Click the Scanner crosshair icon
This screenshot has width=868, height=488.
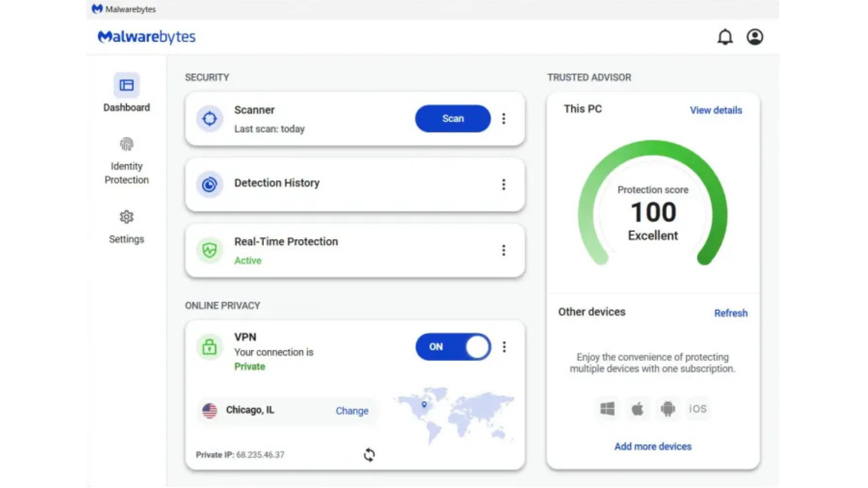pyautogui.click(x=209, y=119)
